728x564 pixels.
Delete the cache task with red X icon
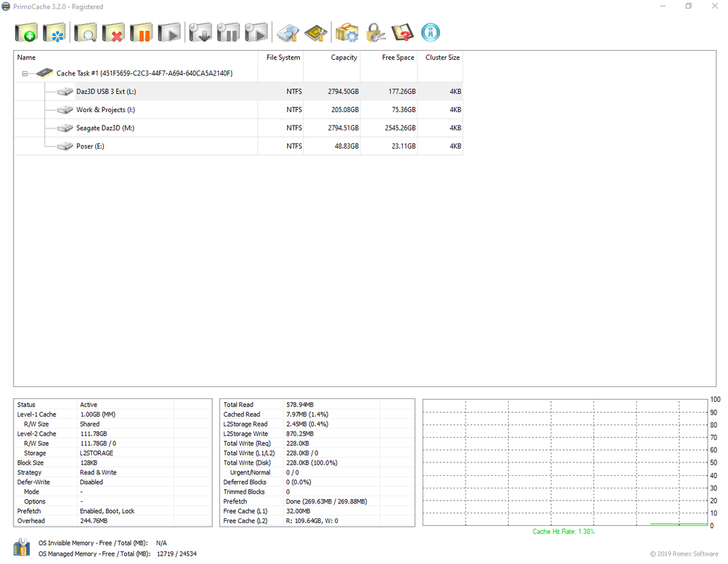(114, 33)
